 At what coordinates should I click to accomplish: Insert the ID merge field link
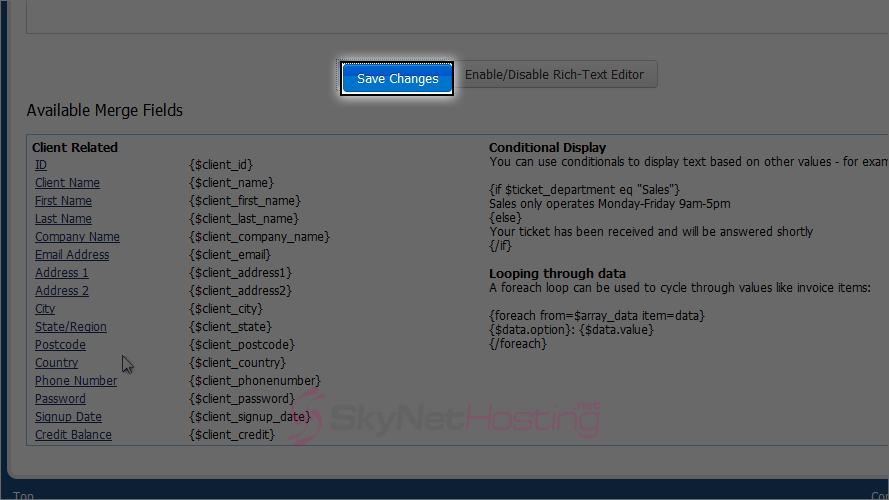(x=41, y=165)
